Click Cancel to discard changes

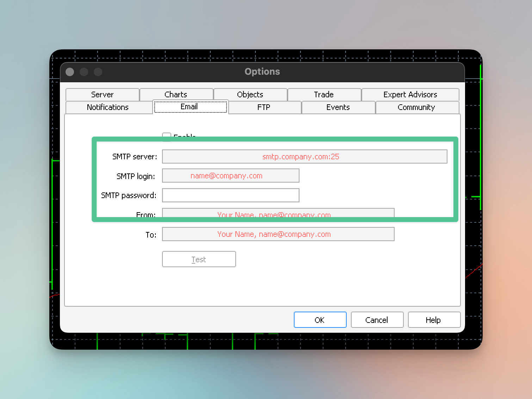pos(377,320)
